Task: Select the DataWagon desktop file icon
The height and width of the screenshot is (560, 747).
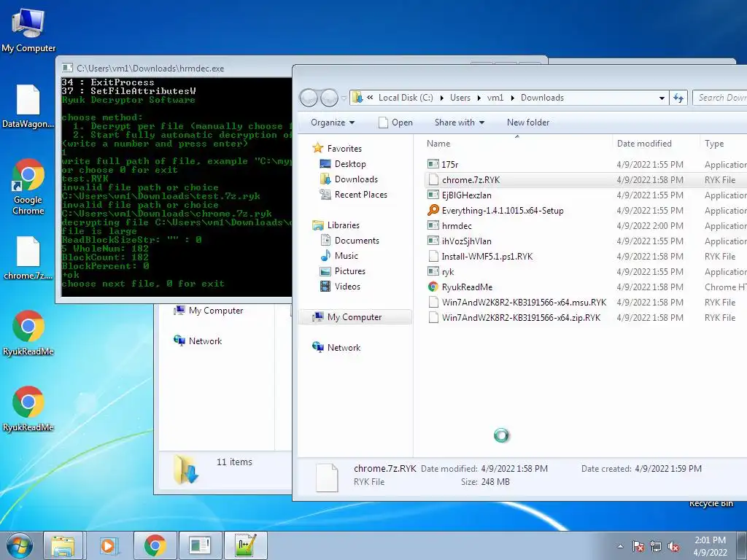Action: (x=28, y=106)
